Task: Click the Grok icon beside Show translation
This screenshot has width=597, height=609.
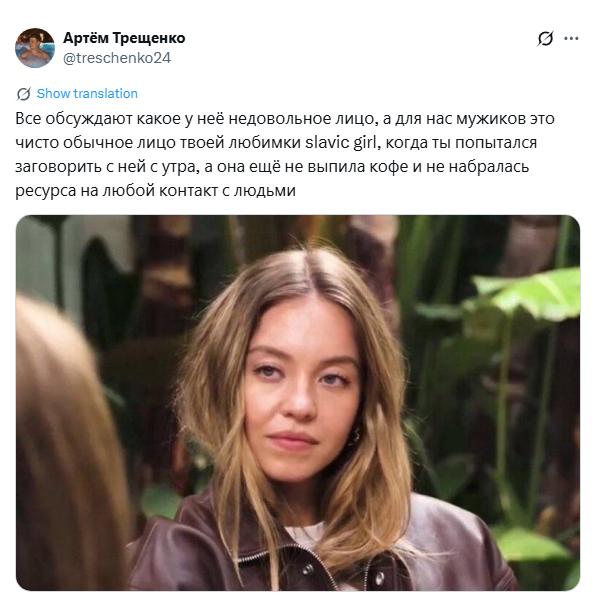Action: coord(23,94)
